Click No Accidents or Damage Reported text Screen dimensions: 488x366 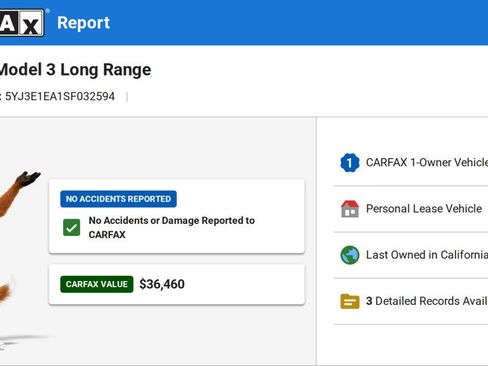tap(172, 227)
